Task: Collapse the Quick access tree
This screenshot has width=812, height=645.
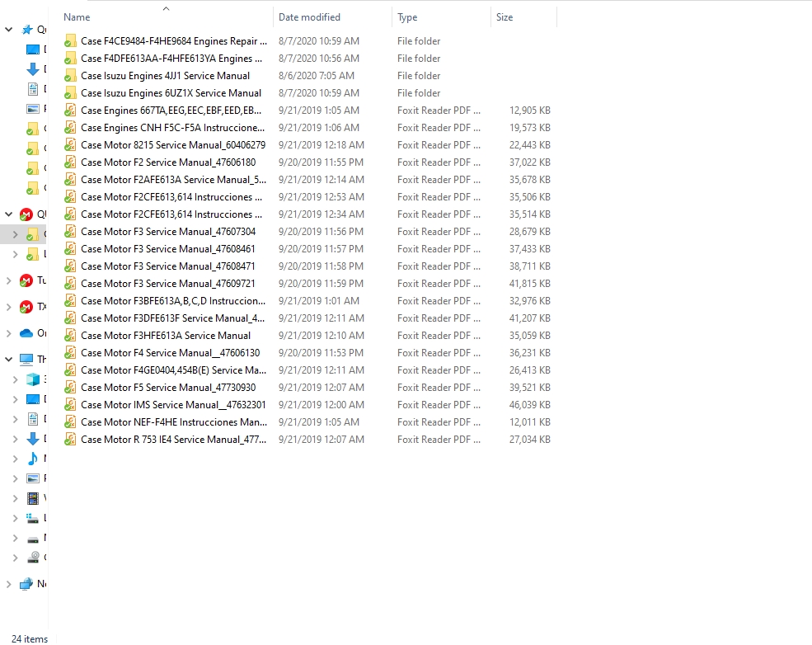Action: (9, 30)
